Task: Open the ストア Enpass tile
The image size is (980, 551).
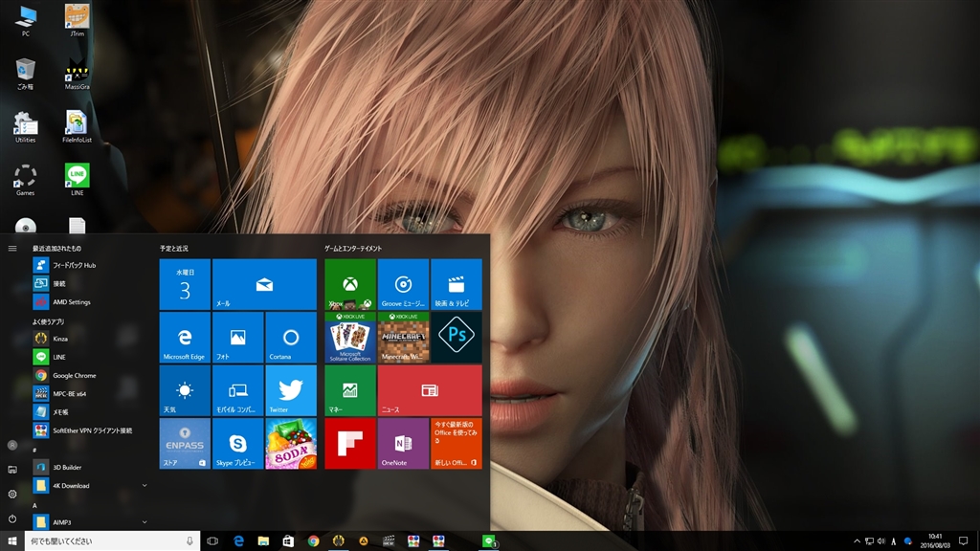Action: click(x=185, y=444)
